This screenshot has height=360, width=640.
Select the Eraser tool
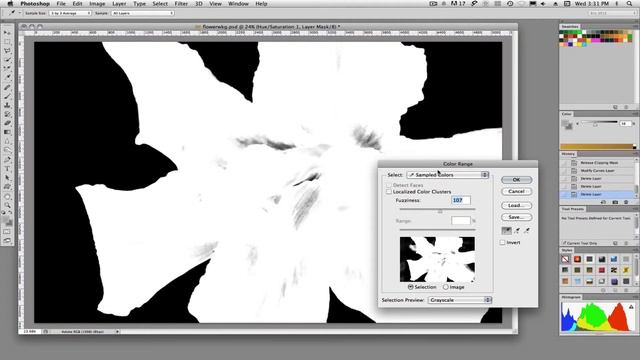click(x=7, y=123)
